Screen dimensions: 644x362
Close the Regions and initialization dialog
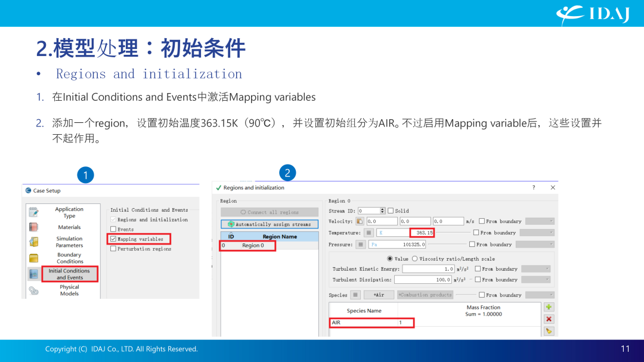point(553,187)
